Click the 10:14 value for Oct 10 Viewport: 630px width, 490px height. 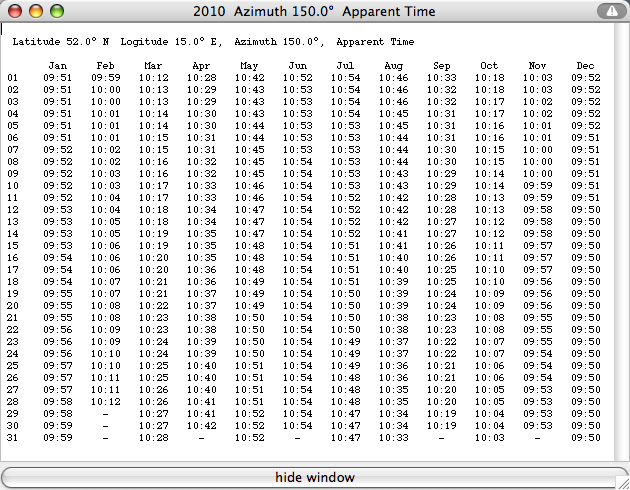[x=489, y=186]
